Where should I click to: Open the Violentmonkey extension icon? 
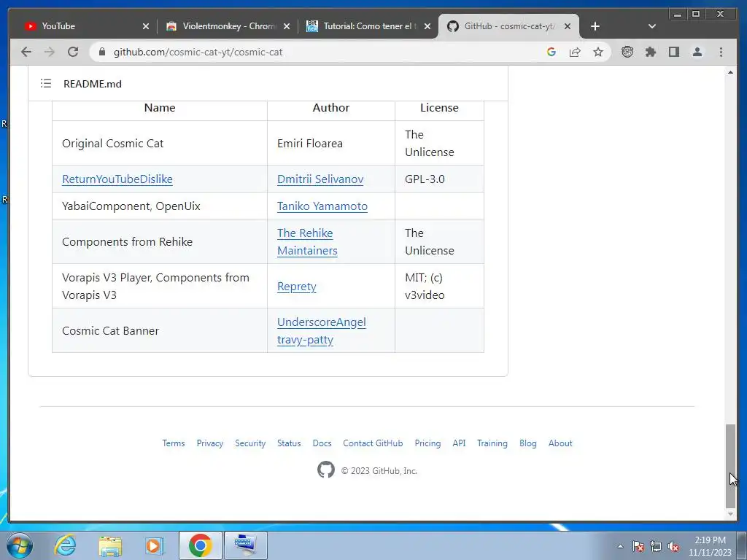coord(627,52)
